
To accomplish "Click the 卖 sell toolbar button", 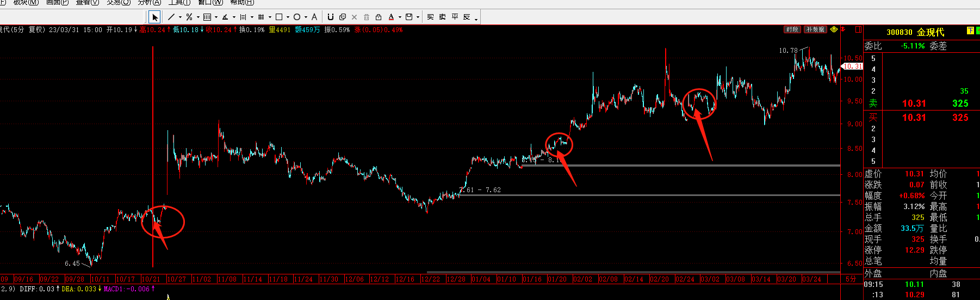I will pos(443,17).
